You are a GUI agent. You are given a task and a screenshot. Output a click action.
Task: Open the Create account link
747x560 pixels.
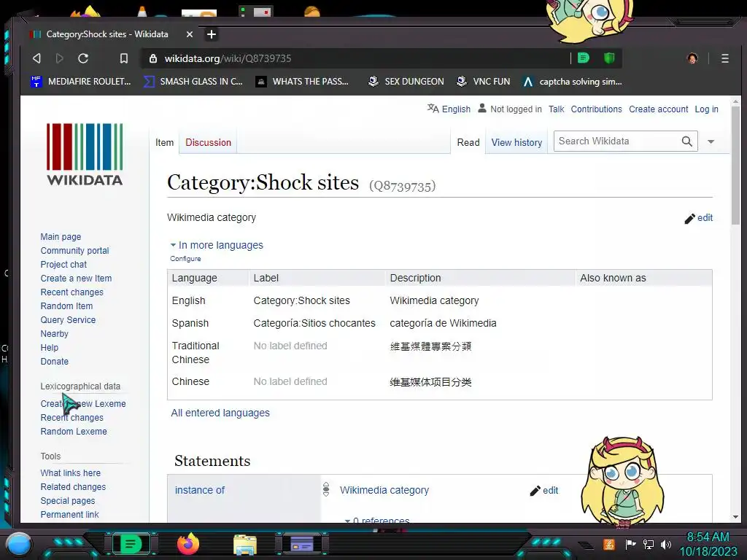coord(659,109)
